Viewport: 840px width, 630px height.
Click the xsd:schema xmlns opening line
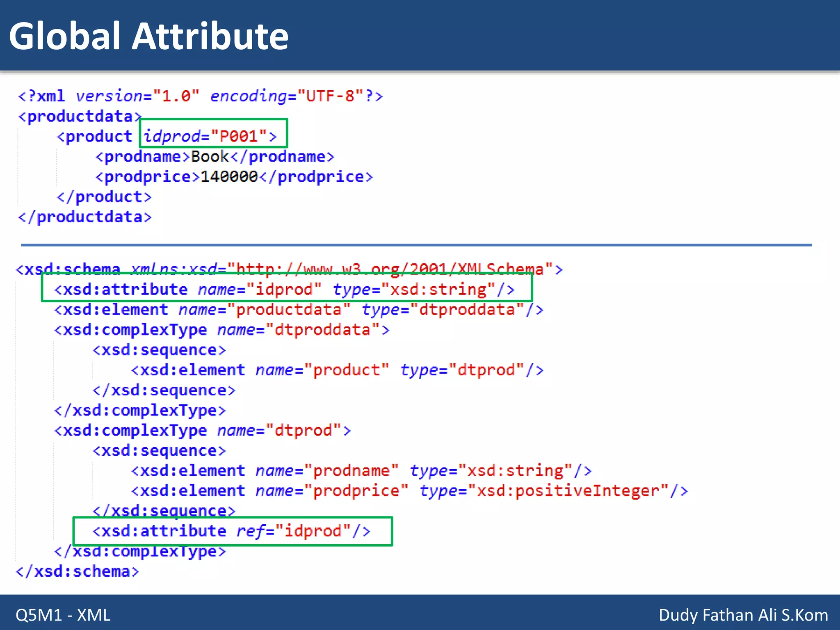(289, 269)
